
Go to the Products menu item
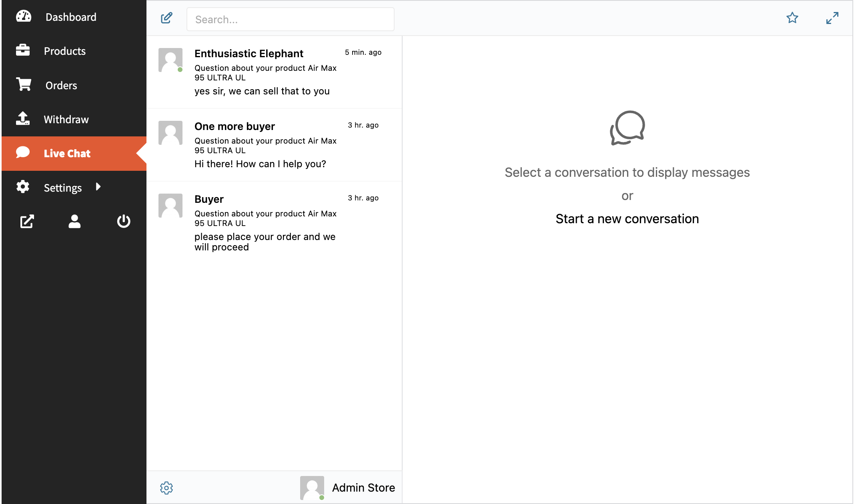[74, 51]
